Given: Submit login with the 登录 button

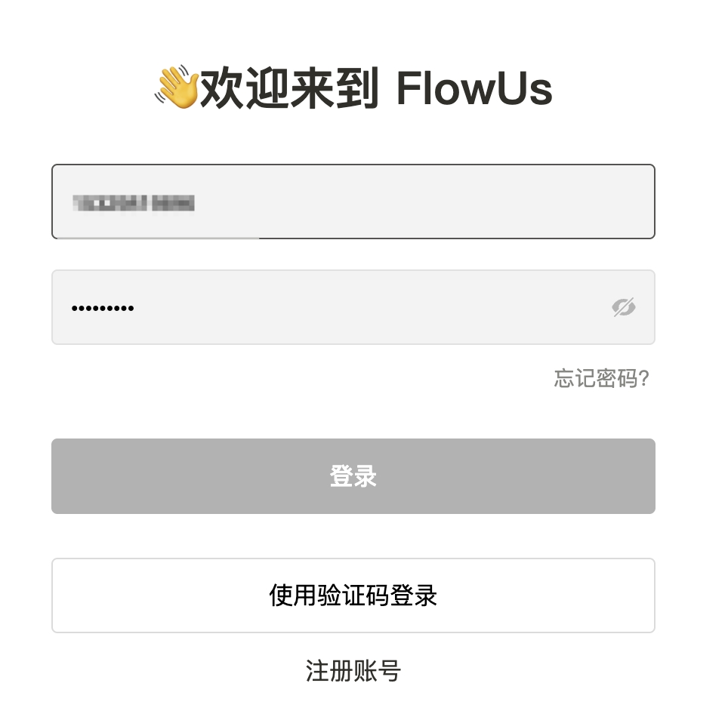Looking at the screenshot, I should [x=353, y=475].
